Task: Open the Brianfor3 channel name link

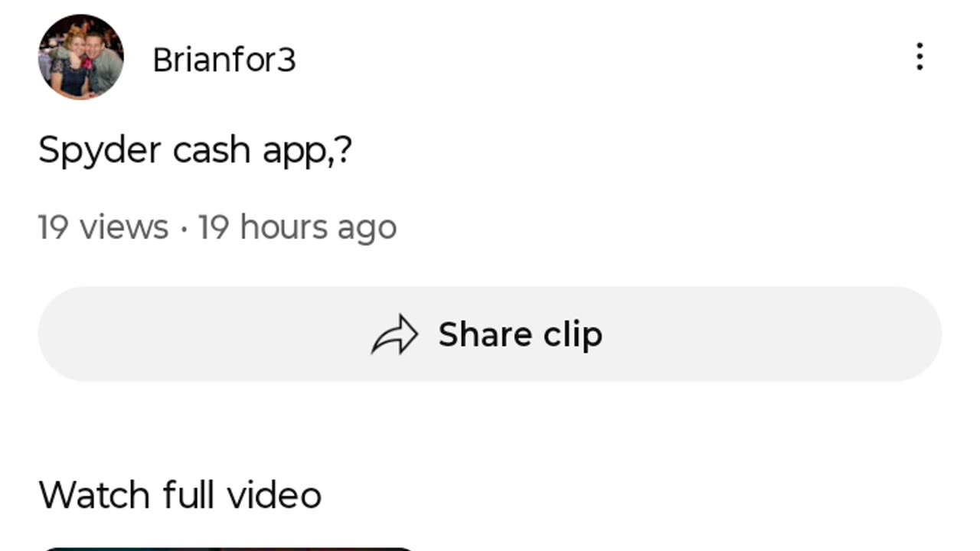Action: coord(224,60)
